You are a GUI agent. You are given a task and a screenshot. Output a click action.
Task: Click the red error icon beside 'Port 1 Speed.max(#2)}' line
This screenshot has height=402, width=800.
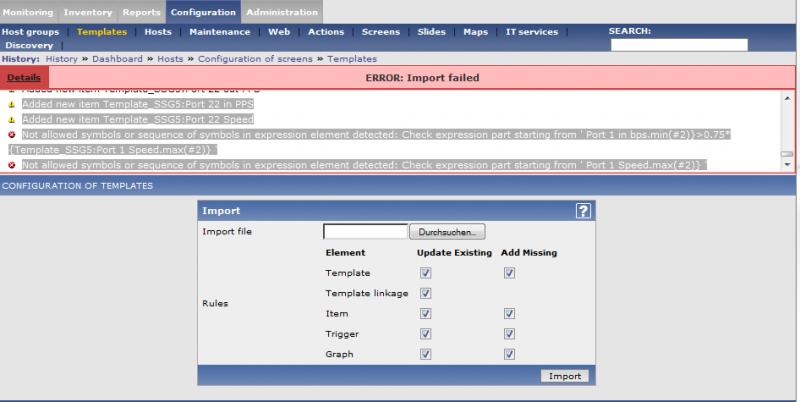point(12,165)
